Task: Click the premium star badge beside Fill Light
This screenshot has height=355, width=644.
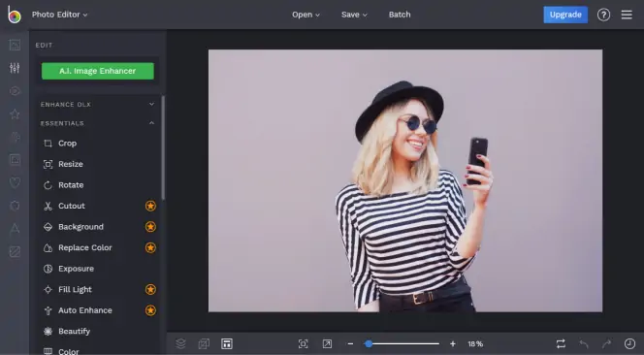Action: [150, 290]
